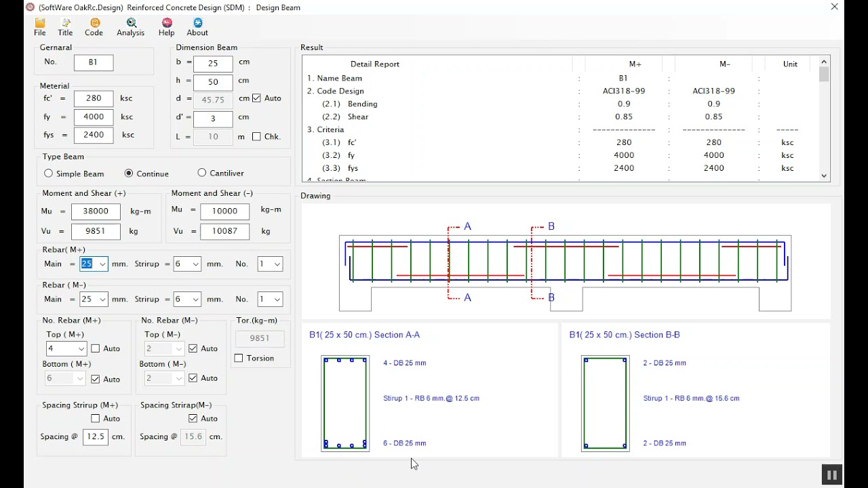This screenshot has height=488, width=868.
Task: Open Rebar (M-) Stirrup diameter dropdown
Action: tap(196, 299)
